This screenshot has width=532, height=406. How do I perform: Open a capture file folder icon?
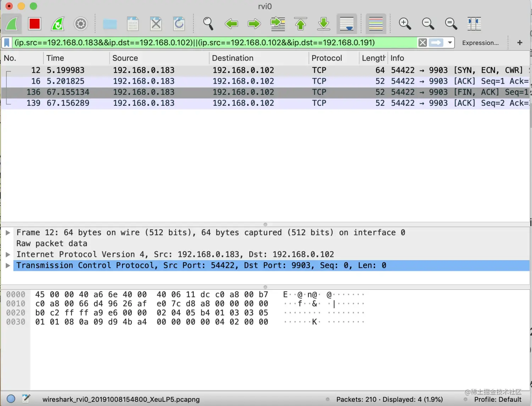coord(110,24)
